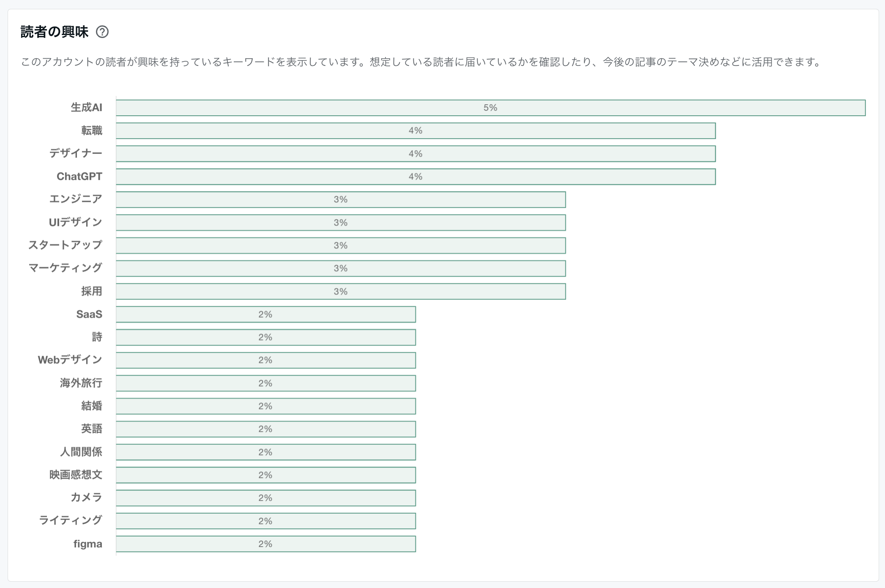Click the マーケティング keyword label

point(65,268)
